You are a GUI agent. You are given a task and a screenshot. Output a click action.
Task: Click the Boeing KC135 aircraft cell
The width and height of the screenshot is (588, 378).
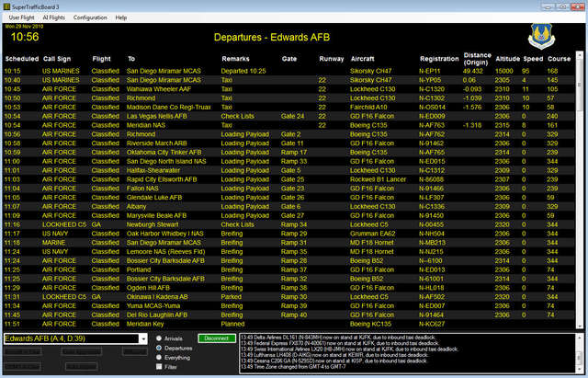370,324
